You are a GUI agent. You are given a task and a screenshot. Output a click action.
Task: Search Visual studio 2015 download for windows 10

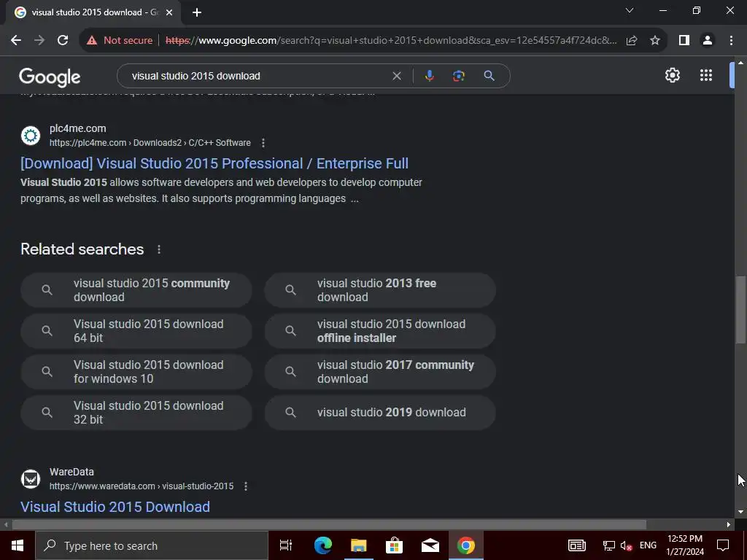[x=136, y=372]
